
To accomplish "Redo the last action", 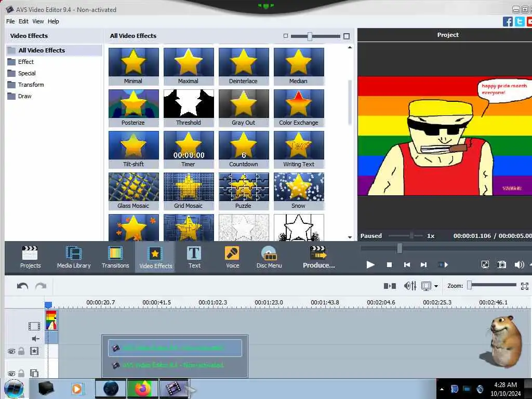I will tap(41, 286).
